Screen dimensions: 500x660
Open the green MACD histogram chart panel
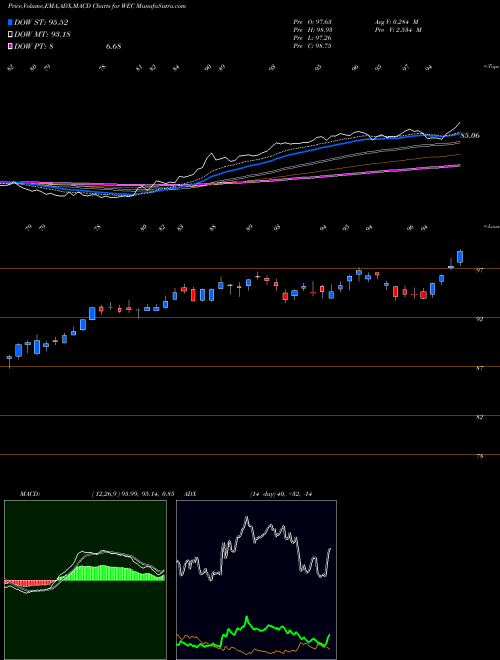[85, 580]
